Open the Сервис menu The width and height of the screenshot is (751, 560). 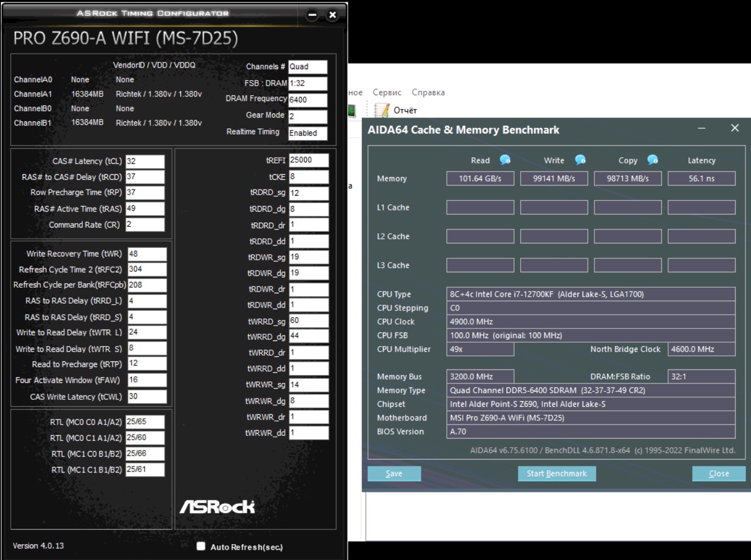387,92
